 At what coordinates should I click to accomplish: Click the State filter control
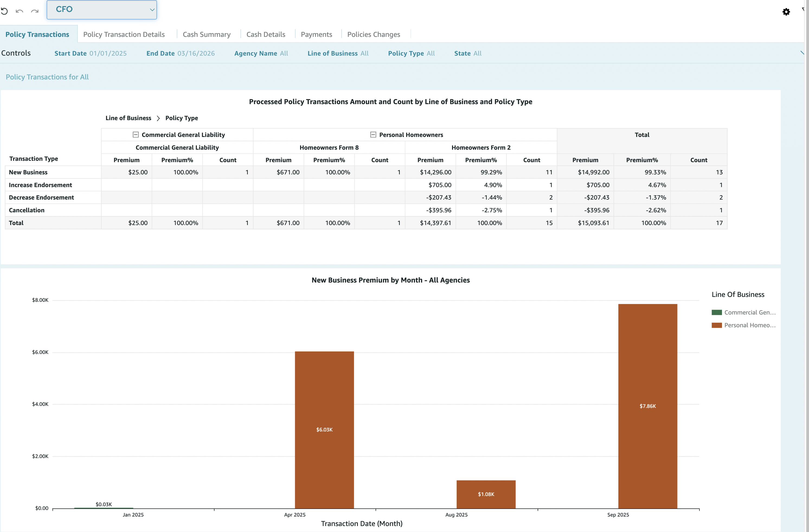[467, 53]
